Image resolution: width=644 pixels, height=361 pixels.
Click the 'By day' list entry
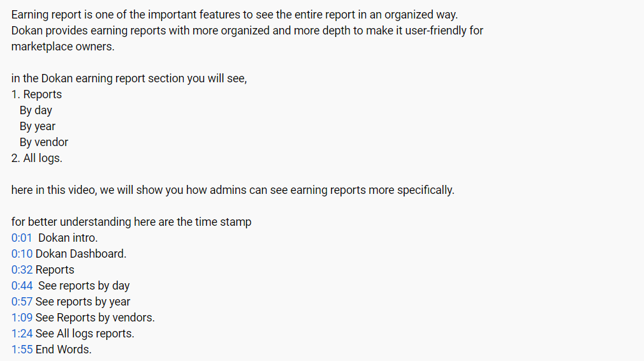pos(36,110)
